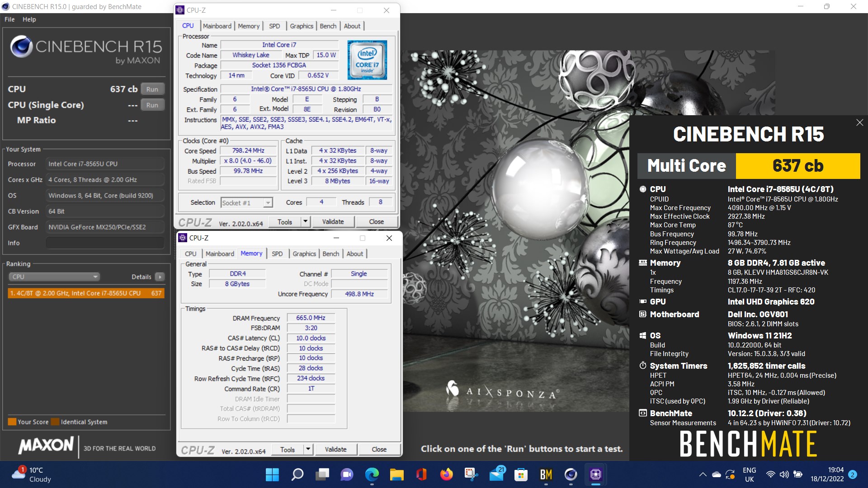
Task: Open Mail app with 21 badge
Action: coord(496,474)
